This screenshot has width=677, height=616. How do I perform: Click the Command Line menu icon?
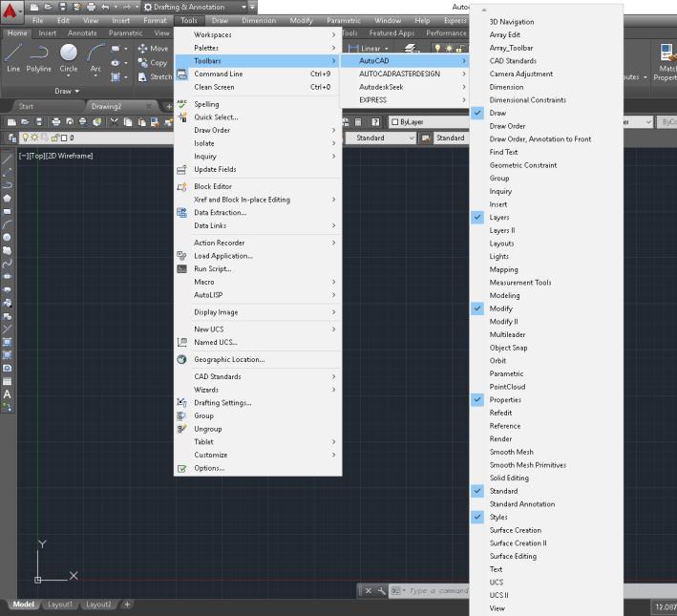point(181,74)
